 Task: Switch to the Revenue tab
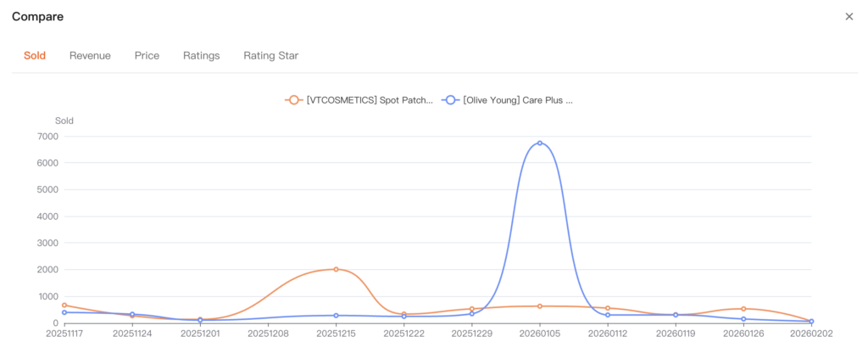click(90, 56)
